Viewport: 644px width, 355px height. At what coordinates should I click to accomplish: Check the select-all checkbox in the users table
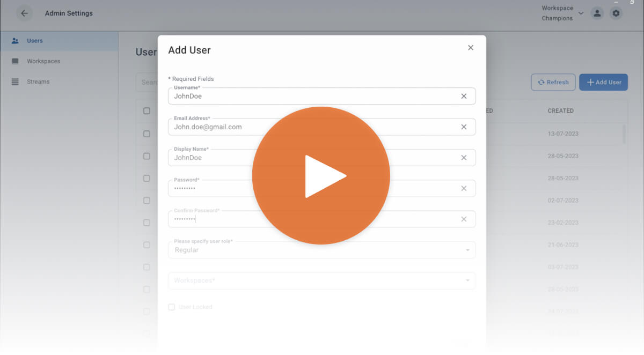147,111
